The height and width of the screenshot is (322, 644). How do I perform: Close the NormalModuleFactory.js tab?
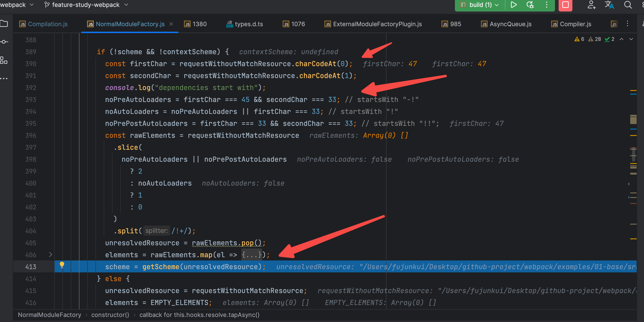tap(171, 24)
